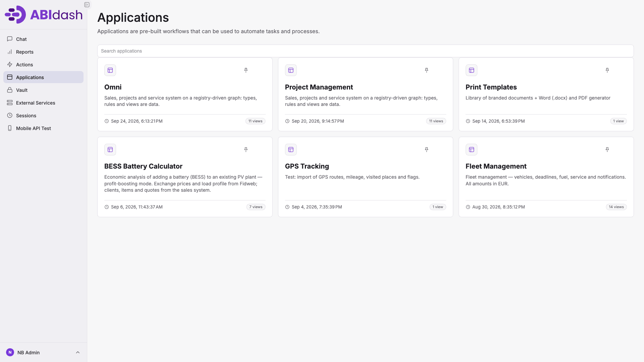Select Applications in the sidebar

tap(43, 77)
